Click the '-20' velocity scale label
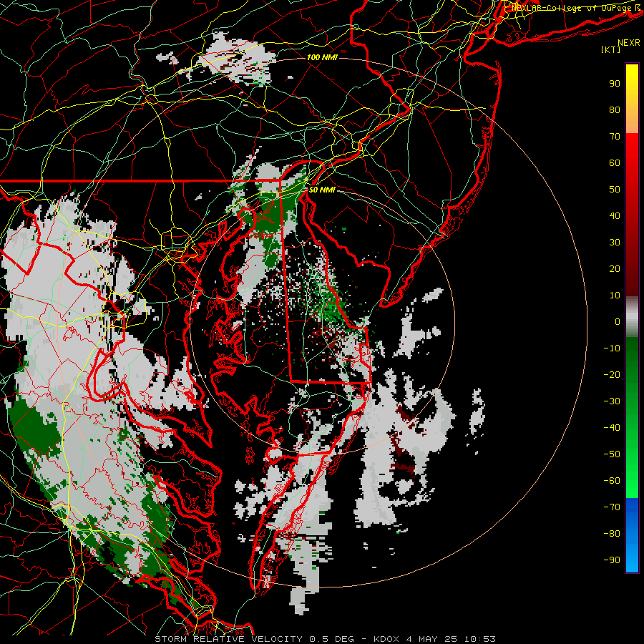This screenshot has height=644, width=644. (x=612, y=375)
